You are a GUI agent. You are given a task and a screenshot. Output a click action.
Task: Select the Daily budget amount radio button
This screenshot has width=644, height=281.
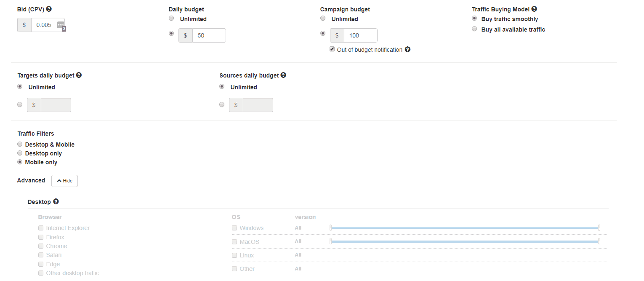point(171,33)
